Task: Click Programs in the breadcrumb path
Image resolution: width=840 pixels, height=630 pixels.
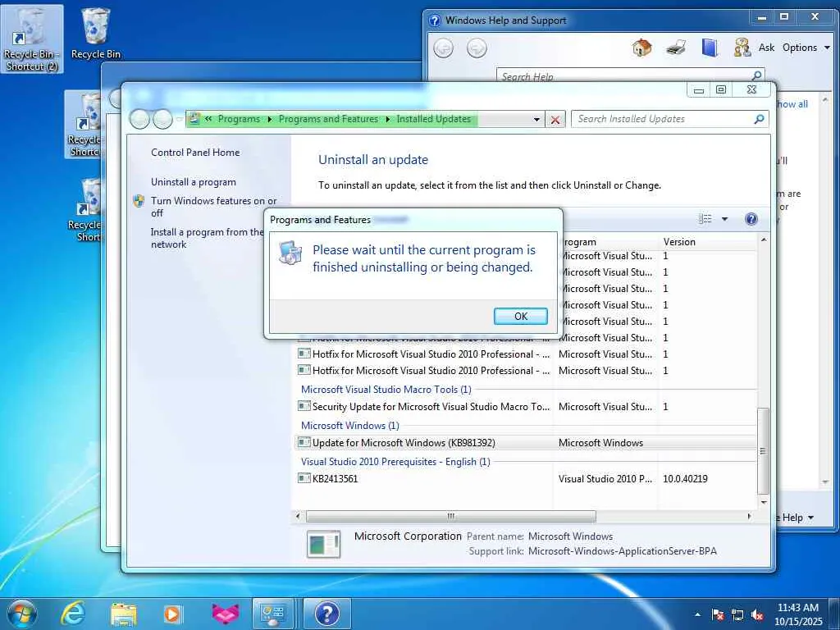Action: 239,119
